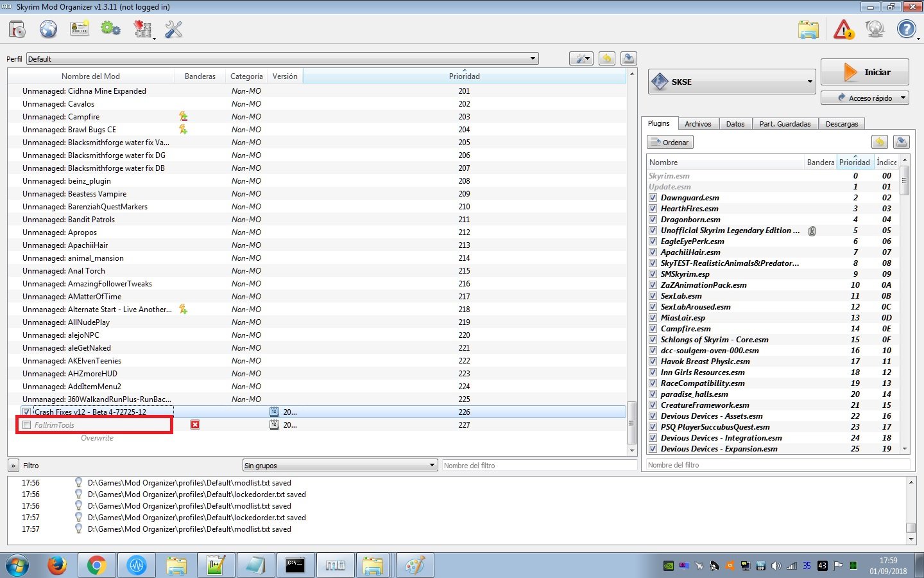This screenshot has width=924, height=578.
Task: Uncheck the Crash Fixes v12 mod checkbox
Action: coord(26,412)
